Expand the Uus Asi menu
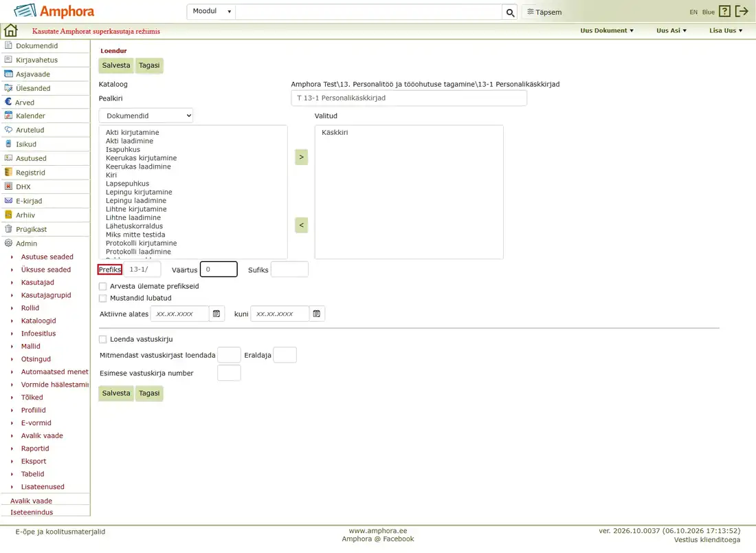 [671, 30]
